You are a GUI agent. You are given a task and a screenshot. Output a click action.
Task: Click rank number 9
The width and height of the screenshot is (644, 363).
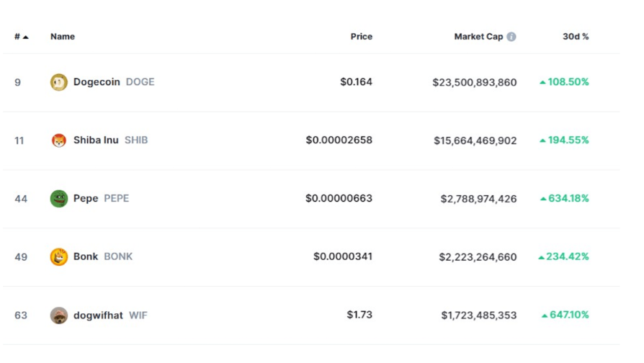18,83
